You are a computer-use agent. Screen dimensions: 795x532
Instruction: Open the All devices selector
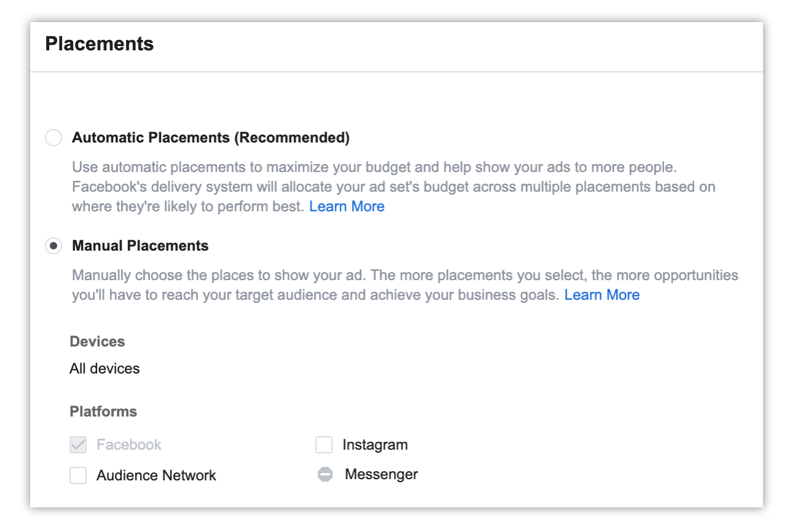104,369
